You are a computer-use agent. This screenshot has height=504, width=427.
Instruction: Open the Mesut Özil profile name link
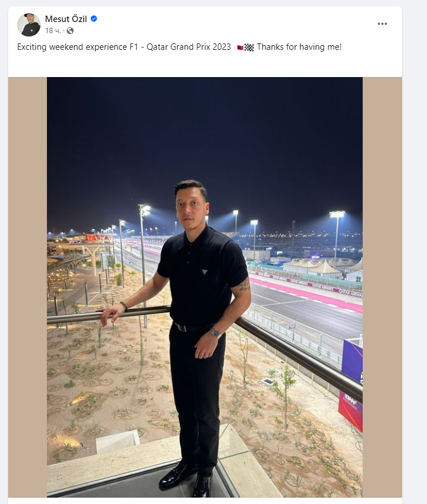tap(66, 19)
